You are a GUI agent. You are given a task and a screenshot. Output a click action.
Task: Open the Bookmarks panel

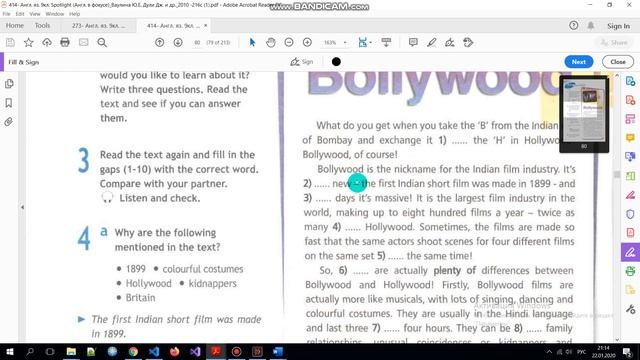coord(9,103)
